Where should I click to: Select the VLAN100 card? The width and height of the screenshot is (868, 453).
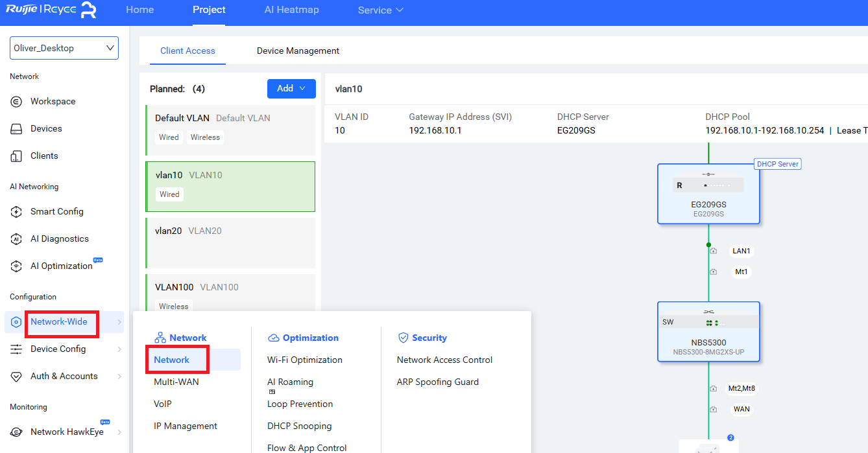(x=230, y=293)
